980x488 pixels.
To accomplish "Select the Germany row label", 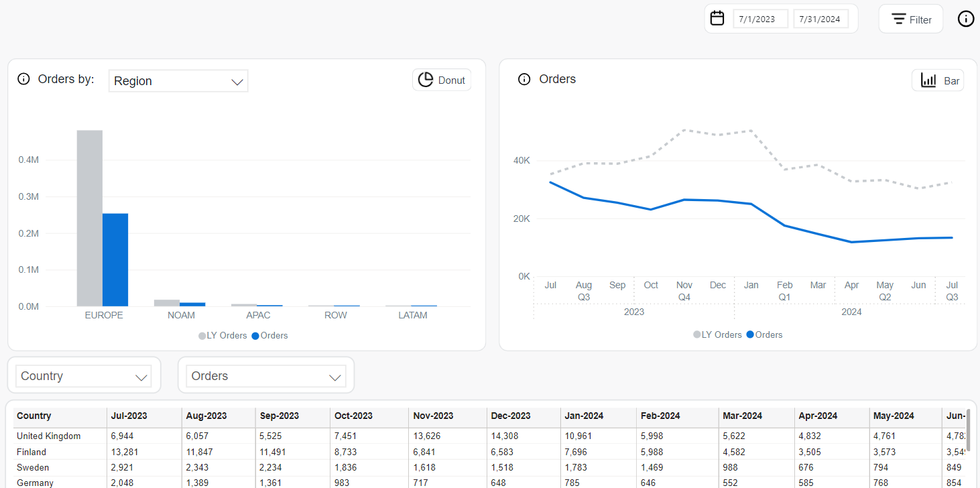I will point(35,483).
